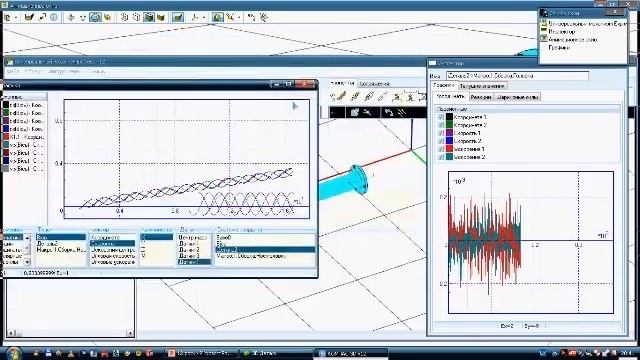Click the black color swatch of Координата 1
Screen dimensions: 640x360
(x=449, y=117)
